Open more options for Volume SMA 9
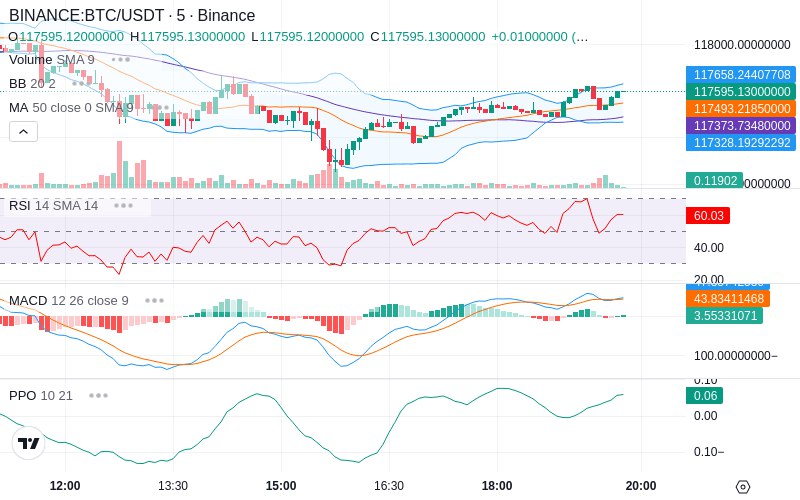This screenshot has height=500, width=800. pos(120,60)
